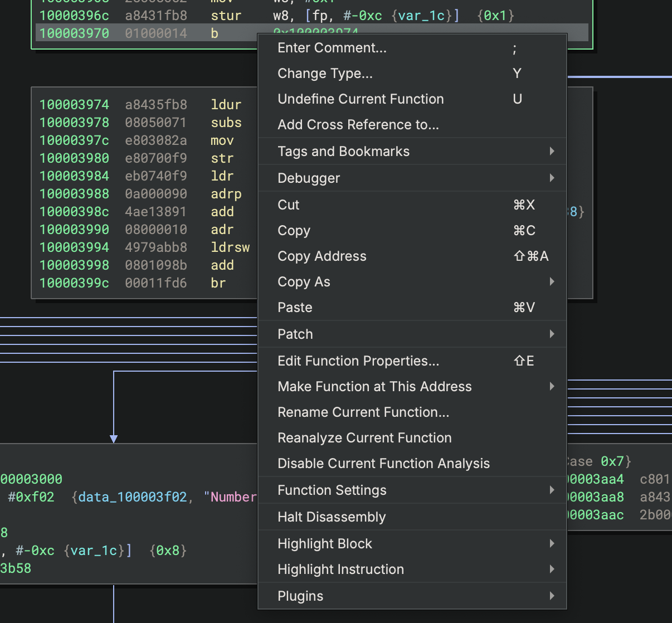Rename the current function
672x623 pixels.
363,412
